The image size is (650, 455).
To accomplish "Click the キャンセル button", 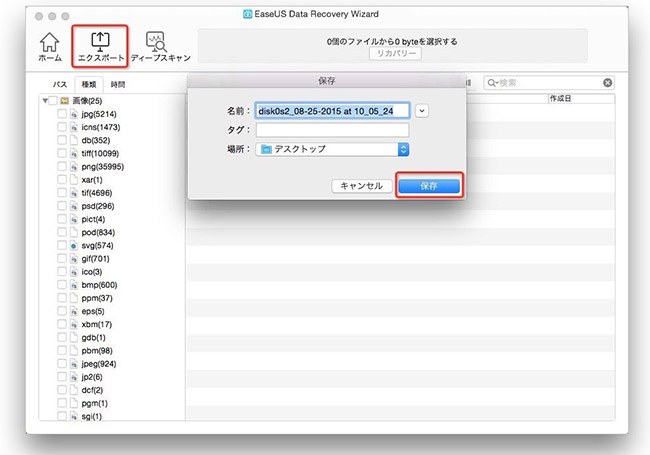I will click(x=362, y=186).
